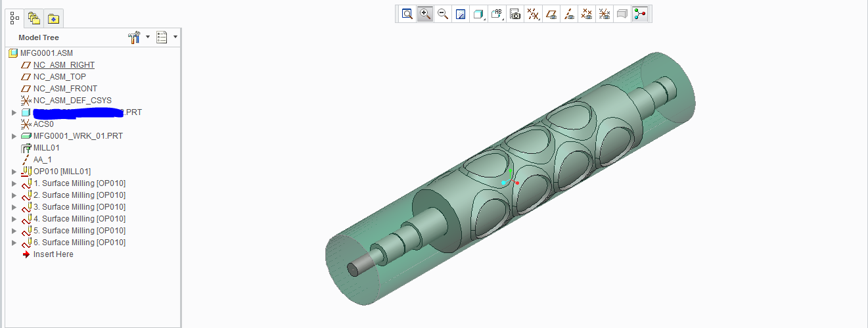Open the datum display filters dropdown

click(534, 14)
